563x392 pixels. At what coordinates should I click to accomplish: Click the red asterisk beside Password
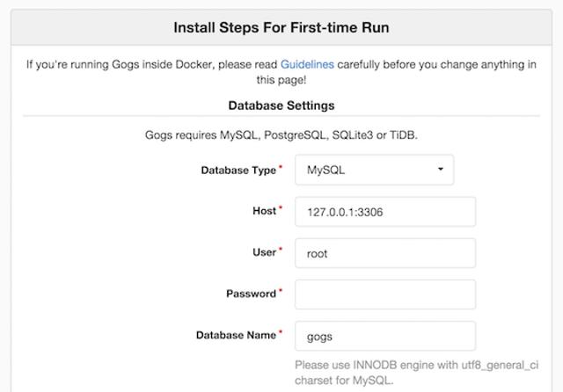[281, 292]
